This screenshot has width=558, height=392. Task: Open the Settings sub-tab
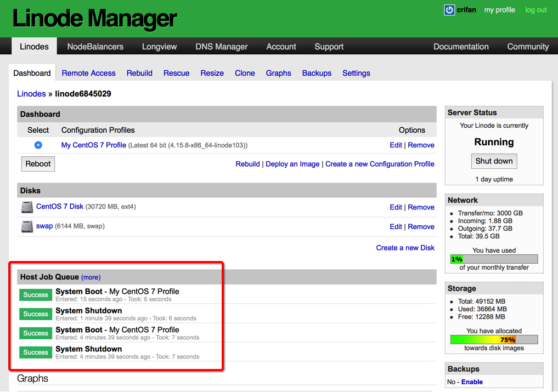tap(356, 73)
